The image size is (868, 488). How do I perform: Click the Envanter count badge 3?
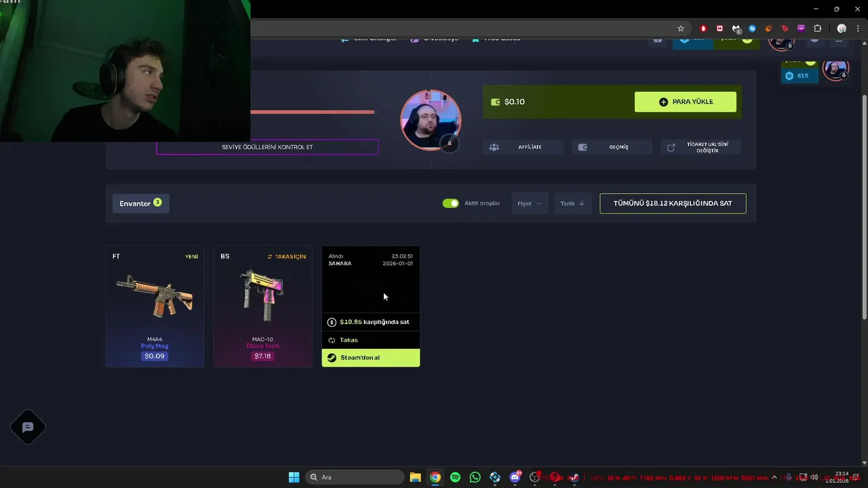(x=157, y=202)
